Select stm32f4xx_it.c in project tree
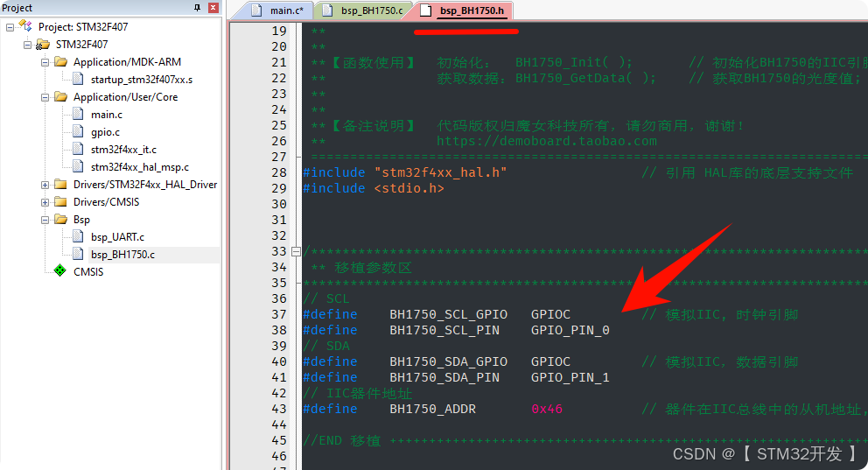Image resolution: width=868 pixels, height=470 pixels. [123, 150]
